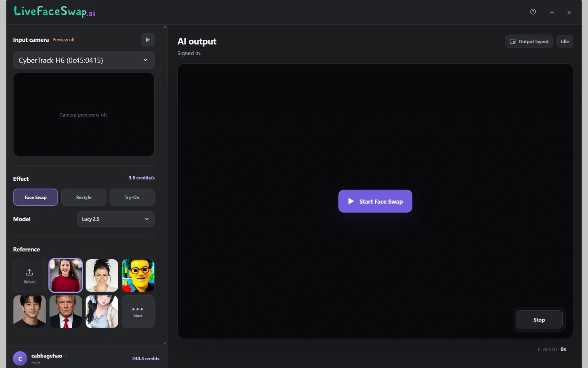Image resolution: width=588 pixels, height=368 pixels.
Task: Click the Signed in. status text
Action: (189, 53)
